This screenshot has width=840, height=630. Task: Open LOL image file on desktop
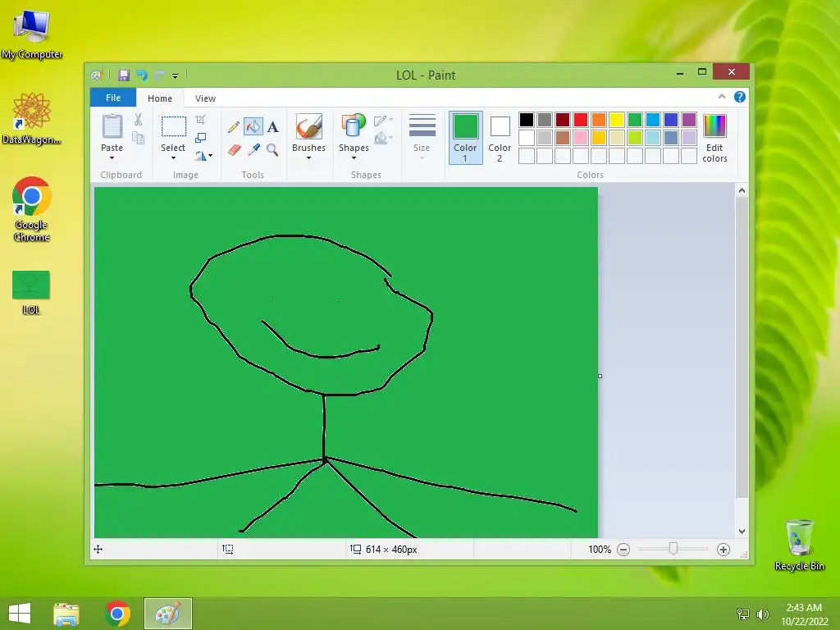pyautogui.click(x=31, y=292)
